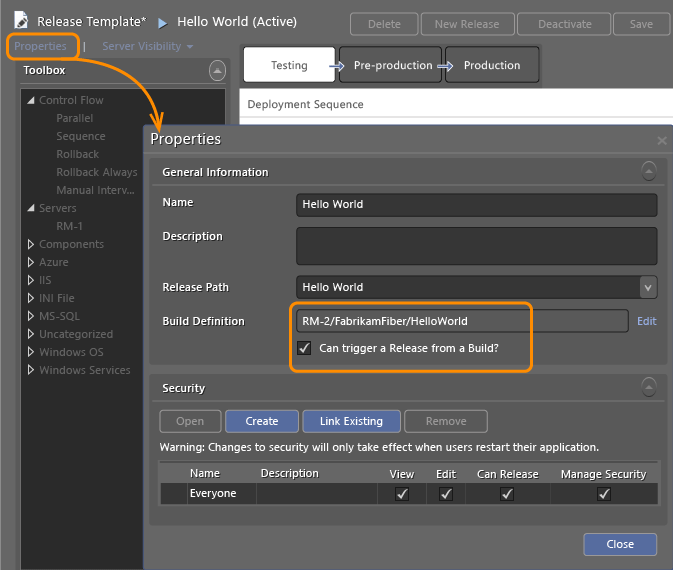Viewport: 673px width, 570px height.
Task: Uncheck View permission for Everyone
Action: (402, 494)
